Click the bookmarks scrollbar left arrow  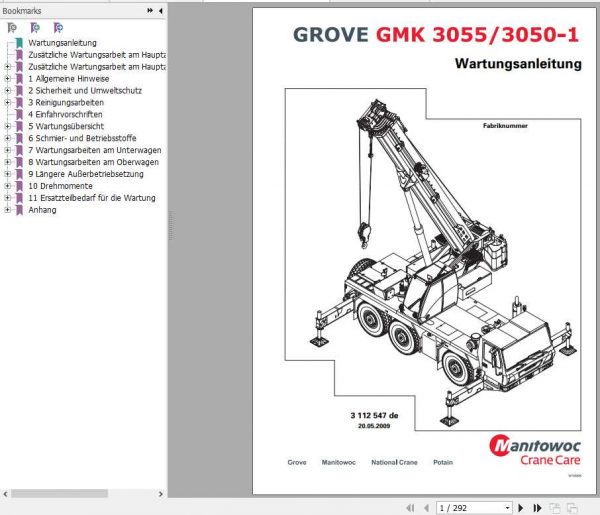[5, 494]
